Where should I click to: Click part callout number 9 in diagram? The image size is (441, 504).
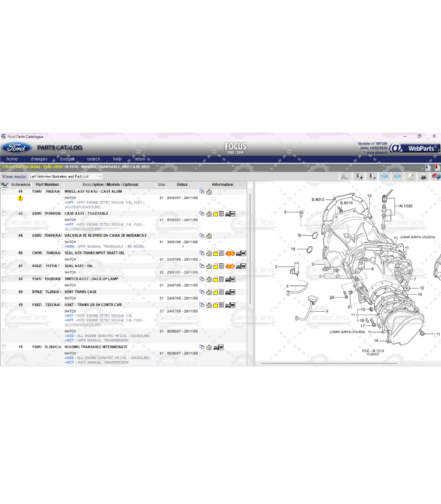[285, 212]
